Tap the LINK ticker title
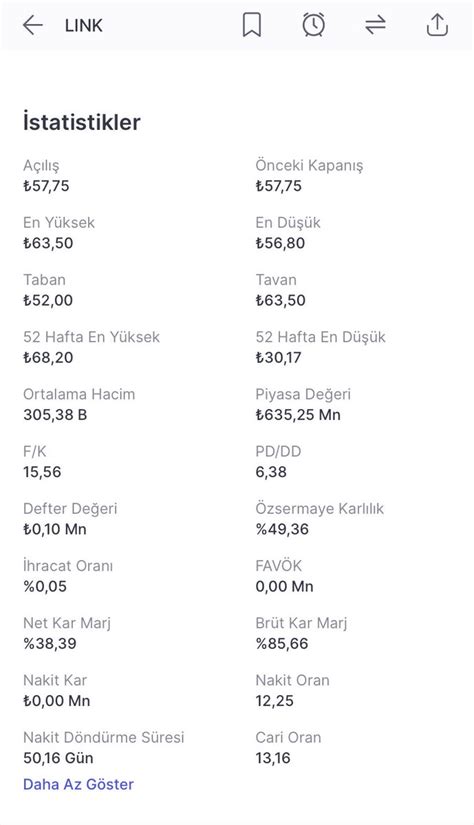Screen dimensions: 474x825 (84, 25)
